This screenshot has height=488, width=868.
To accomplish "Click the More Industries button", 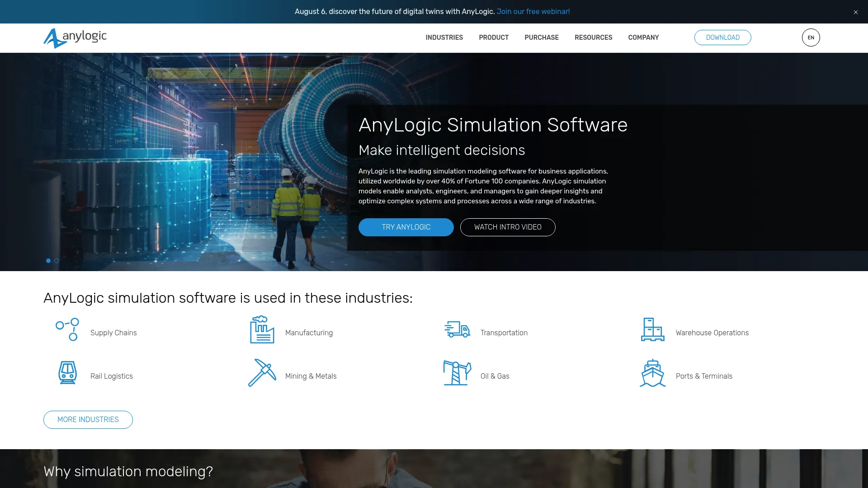I will [88, 420].
